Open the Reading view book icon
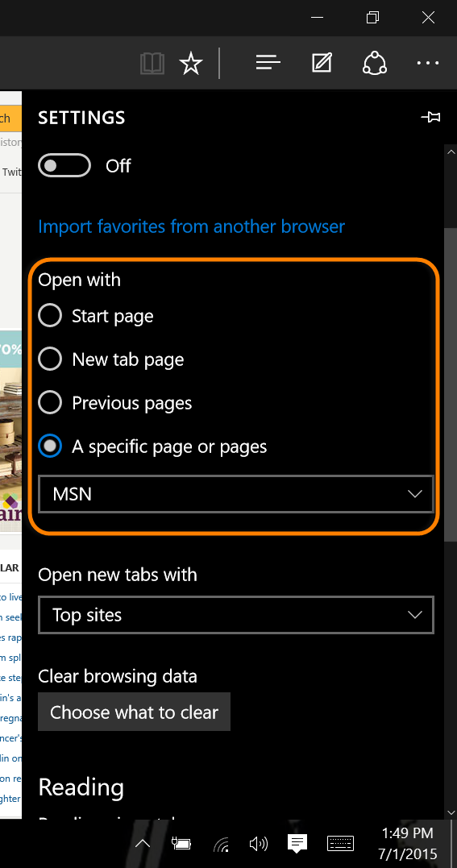 coord(152,64)
